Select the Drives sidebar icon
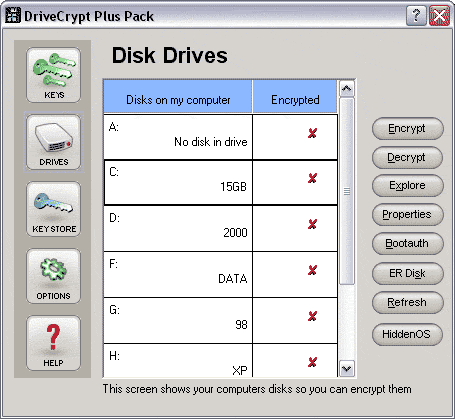The image size is (455, 419). (53, 142)
